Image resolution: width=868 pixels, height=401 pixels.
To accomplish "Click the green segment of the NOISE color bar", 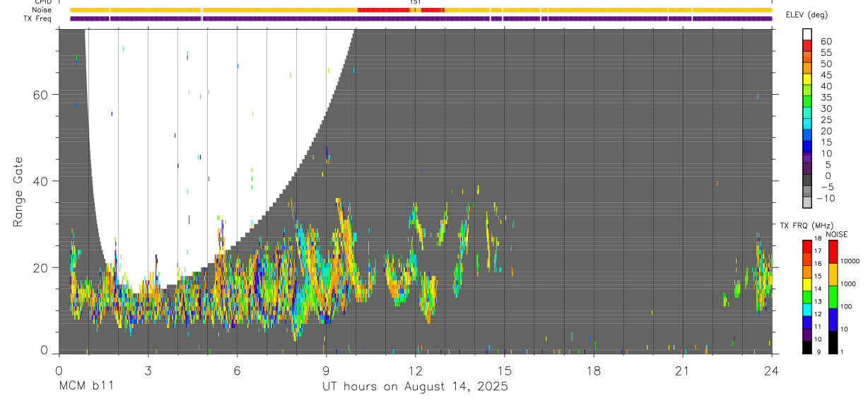I will [833, 296].
